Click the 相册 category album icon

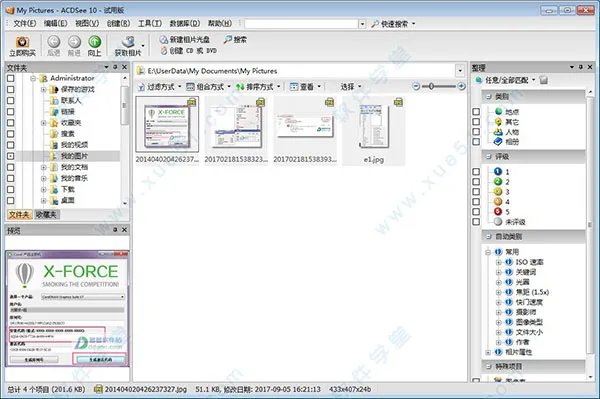click(498, 142)
